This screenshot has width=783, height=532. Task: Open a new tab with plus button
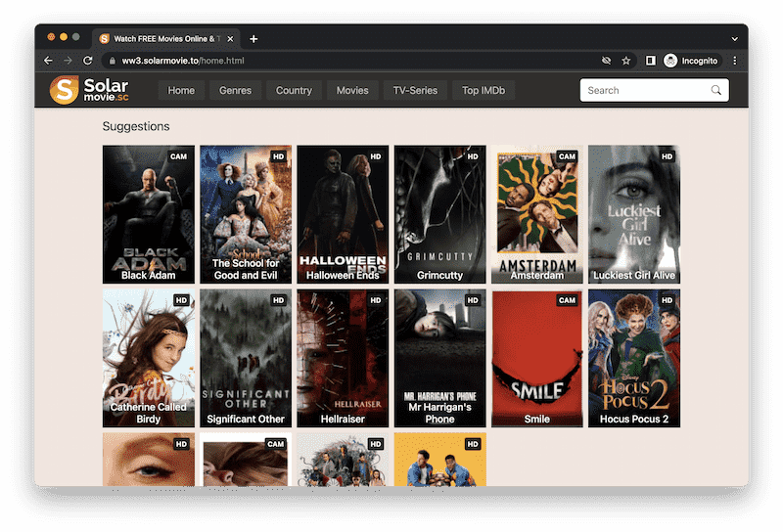[x=253, y=39]
